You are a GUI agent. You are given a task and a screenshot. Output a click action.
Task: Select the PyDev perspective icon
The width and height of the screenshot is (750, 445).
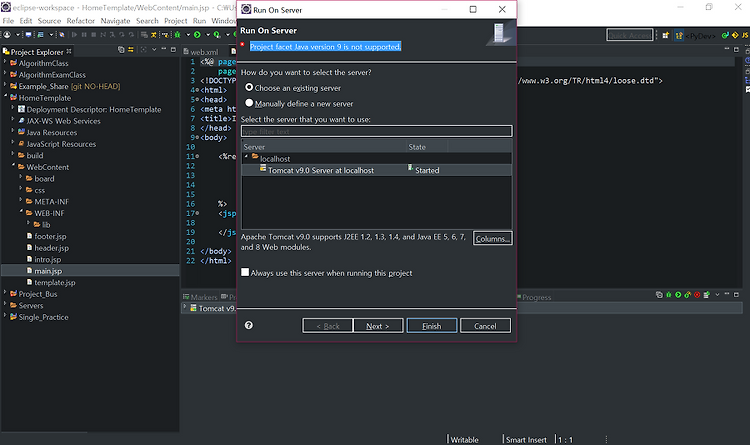tap(679, 36)
